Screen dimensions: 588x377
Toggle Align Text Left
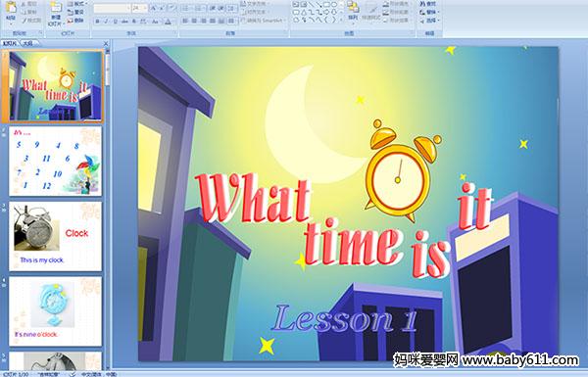click(185, 21)
